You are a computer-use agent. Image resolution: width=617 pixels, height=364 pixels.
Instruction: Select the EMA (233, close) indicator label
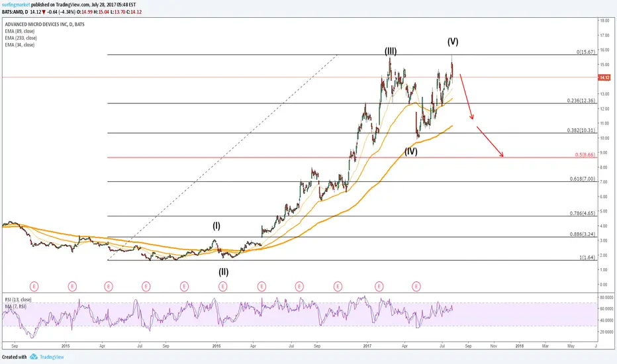pyautogui.click(x=21, y=38)
